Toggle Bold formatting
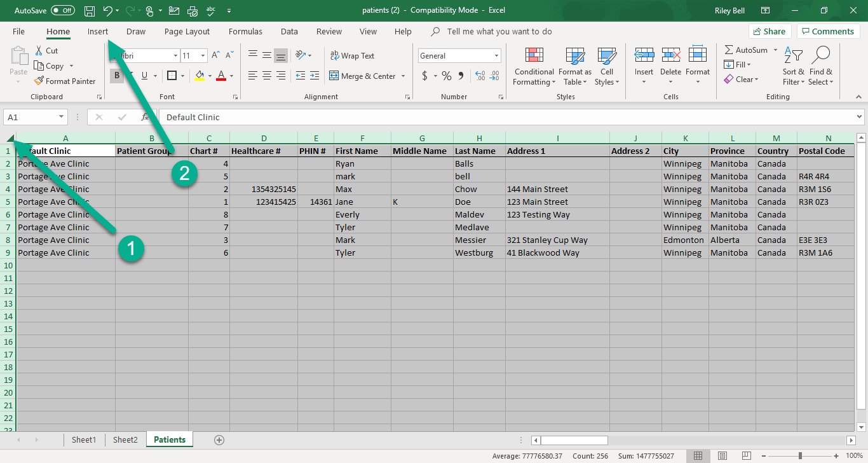Viewport: 868px width, 463px height. tap(116, 76)
